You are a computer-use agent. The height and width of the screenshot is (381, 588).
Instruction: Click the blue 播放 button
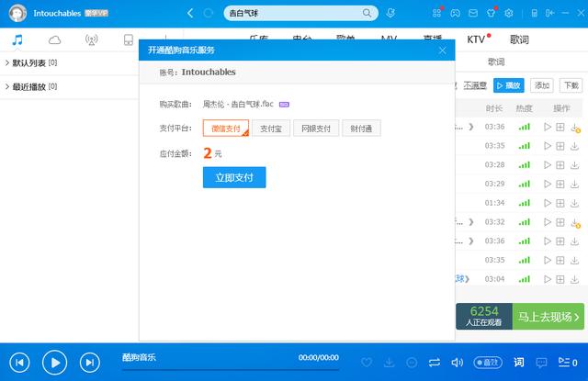coord(508,85)
